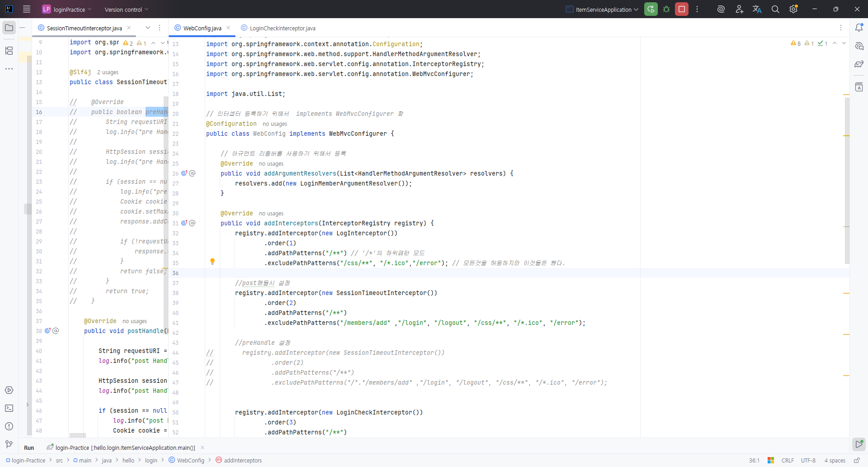Screen dimensions: 868x467
Task: Open the ItemServiceApplication run configuration dropdown
Action: (x=603, y=10)
